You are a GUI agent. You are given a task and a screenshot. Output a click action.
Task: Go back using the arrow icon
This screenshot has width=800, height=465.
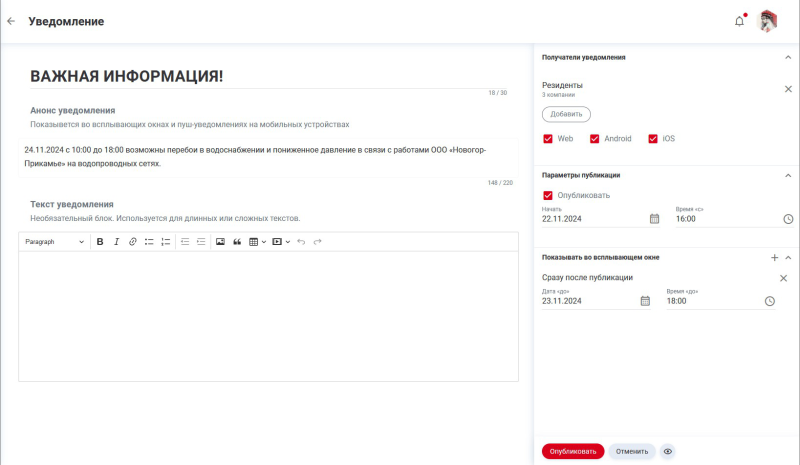[x=11, y=21]
